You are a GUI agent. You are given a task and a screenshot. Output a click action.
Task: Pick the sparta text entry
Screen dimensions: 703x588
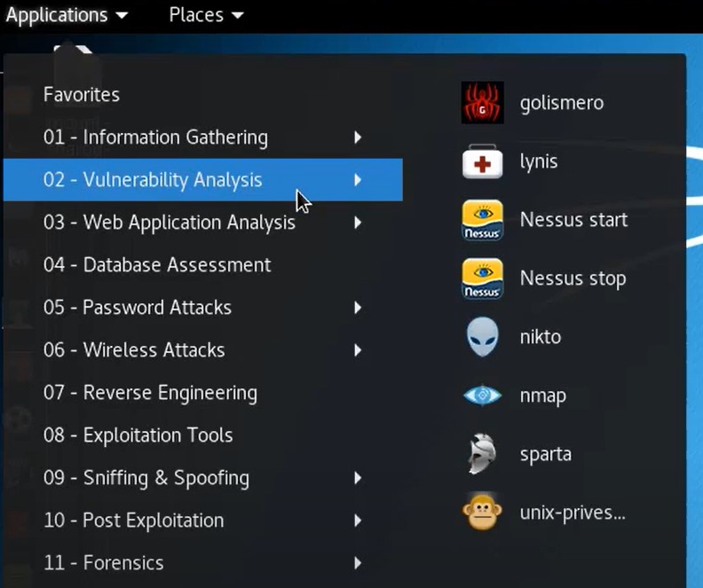click(546, 455)
